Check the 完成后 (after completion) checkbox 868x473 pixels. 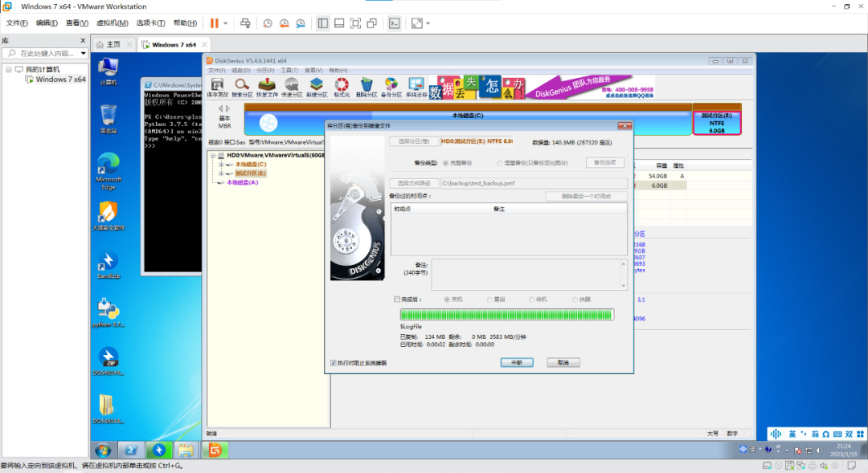[x=397, y=300]
